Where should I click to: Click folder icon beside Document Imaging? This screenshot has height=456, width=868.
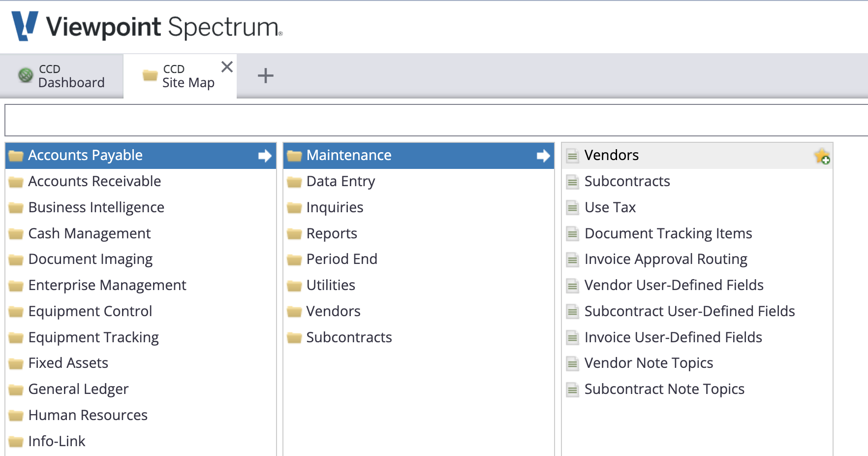pos(16,260)
